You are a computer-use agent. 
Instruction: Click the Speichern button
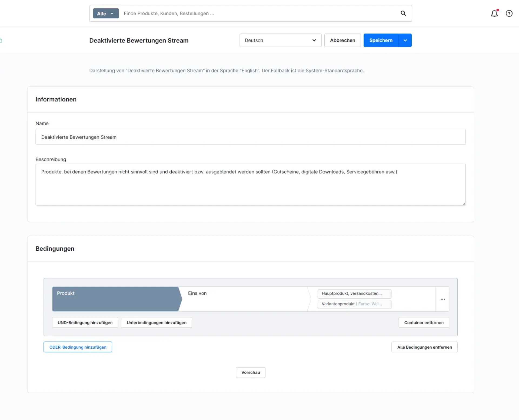[x=381, y=40]
